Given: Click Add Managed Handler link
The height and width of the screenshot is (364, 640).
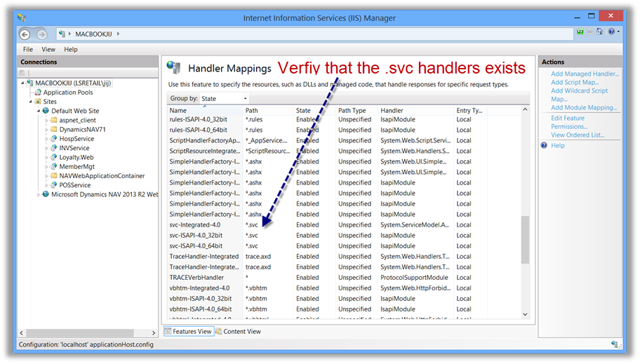Looking at the screenshot, I should pos(585,74).
